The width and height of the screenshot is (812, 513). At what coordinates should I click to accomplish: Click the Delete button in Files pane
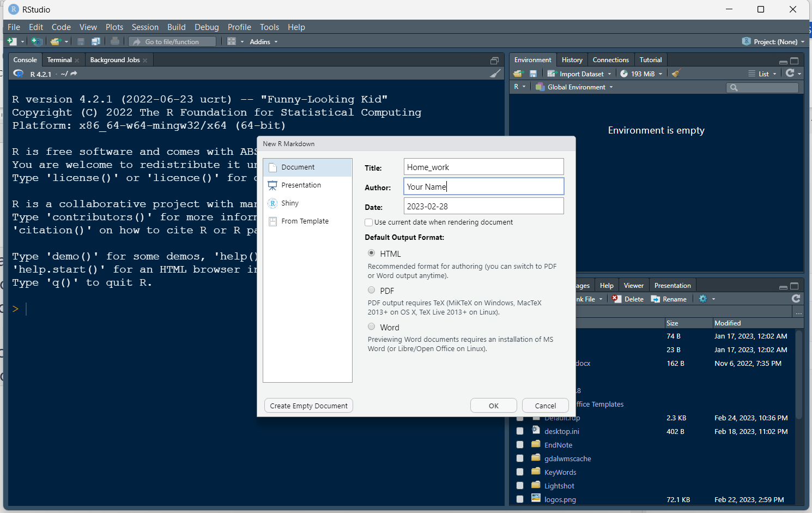point(628,299)
